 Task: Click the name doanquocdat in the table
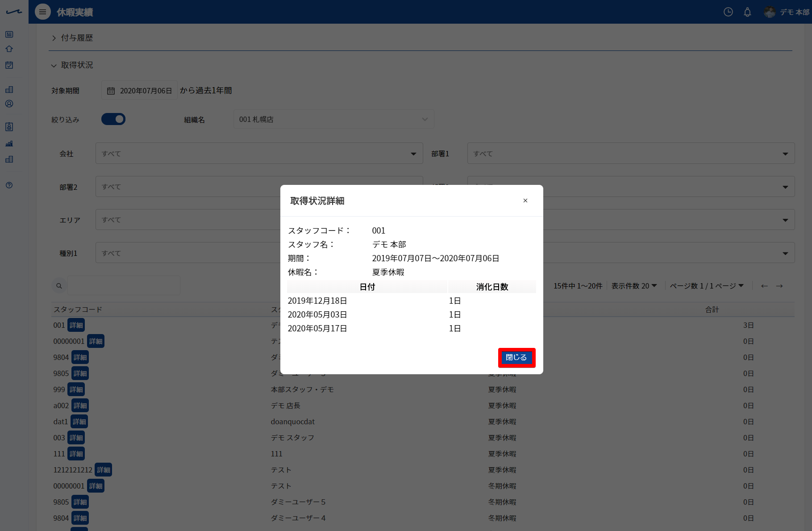(292, 422)
